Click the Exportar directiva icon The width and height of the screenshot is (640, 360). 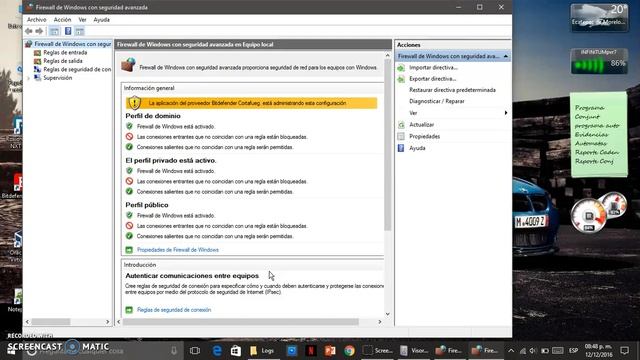point(401,79)
